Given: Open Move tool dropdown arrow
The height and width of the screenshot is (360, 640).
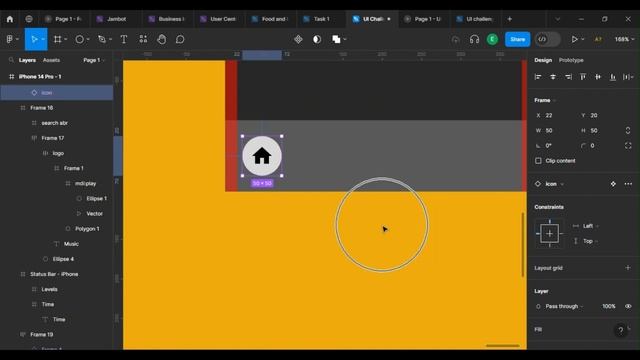Looking at the screenshot, I should (x=43, y=39).
